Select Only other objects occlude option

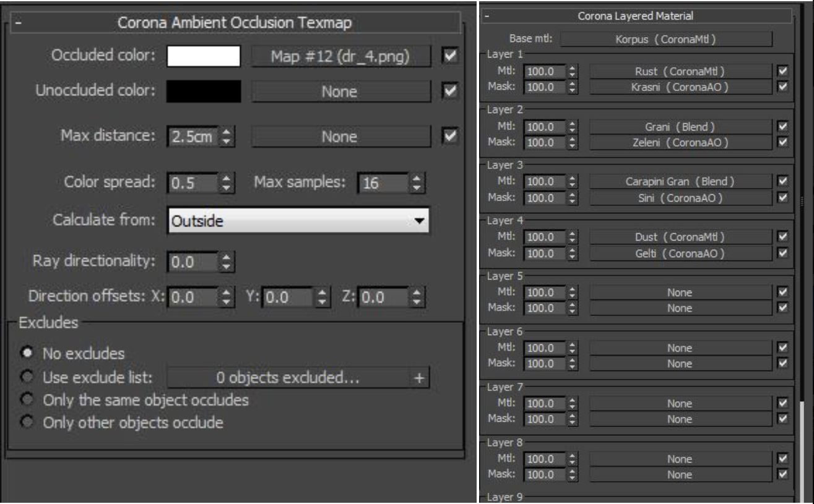[x=27, y=423]
